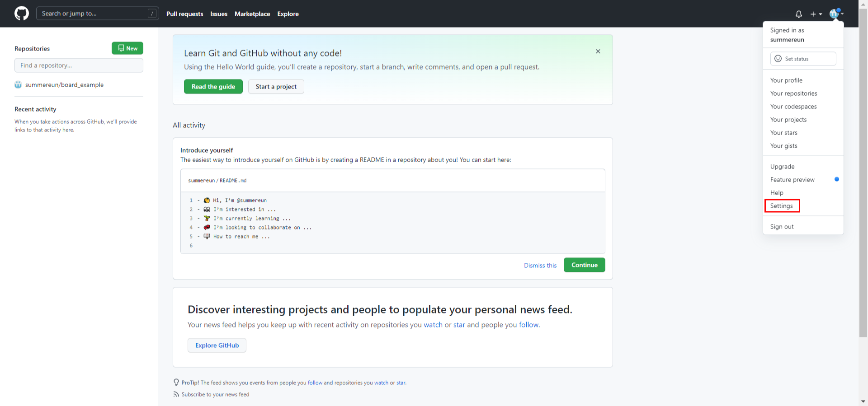Click the ProTip lightbulb icon
Screen dimensions: 868x406
click(x=176, y=383)
